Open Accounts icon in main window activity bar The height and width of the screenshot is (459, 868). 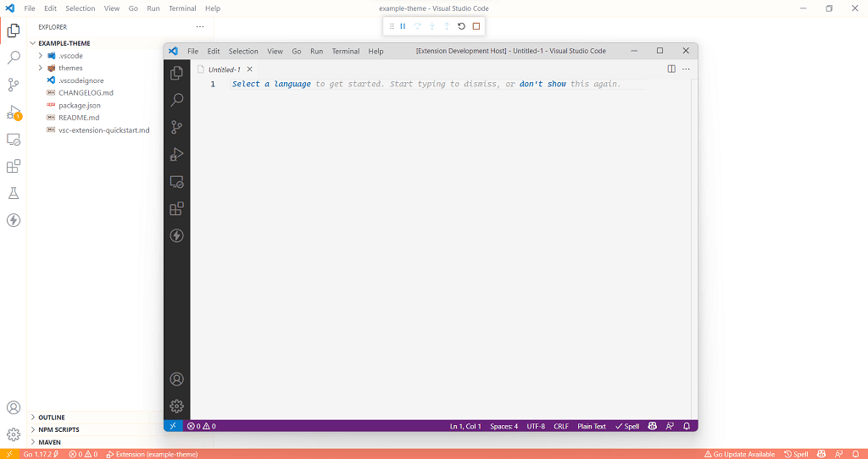click(14, 407)
